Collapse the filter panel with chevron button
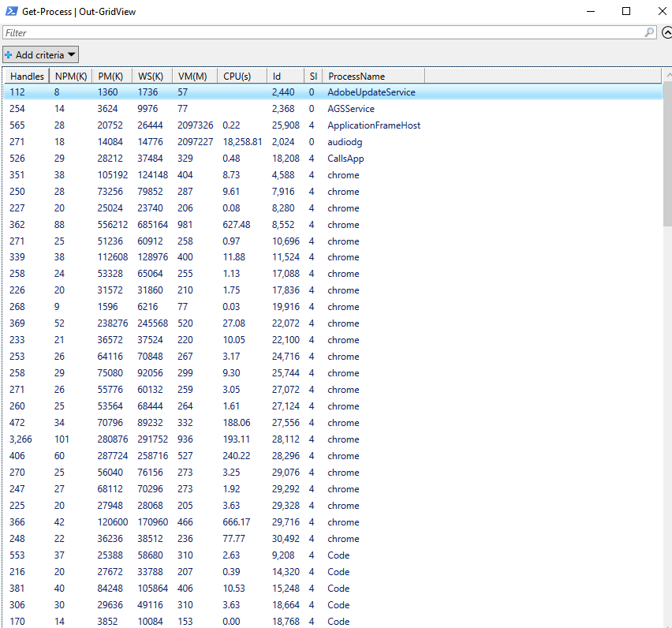The image size is (672, 628). tap(666, 32)
